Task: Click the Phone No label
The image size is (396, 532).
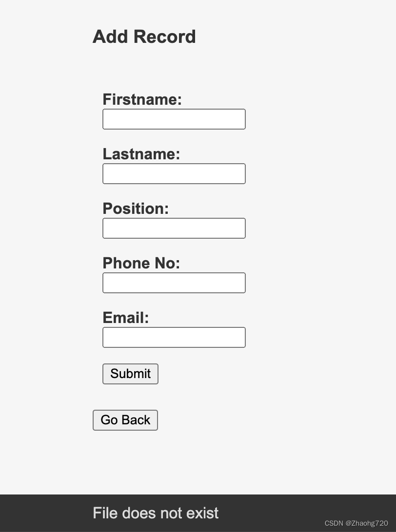Action: pos(141,263)
